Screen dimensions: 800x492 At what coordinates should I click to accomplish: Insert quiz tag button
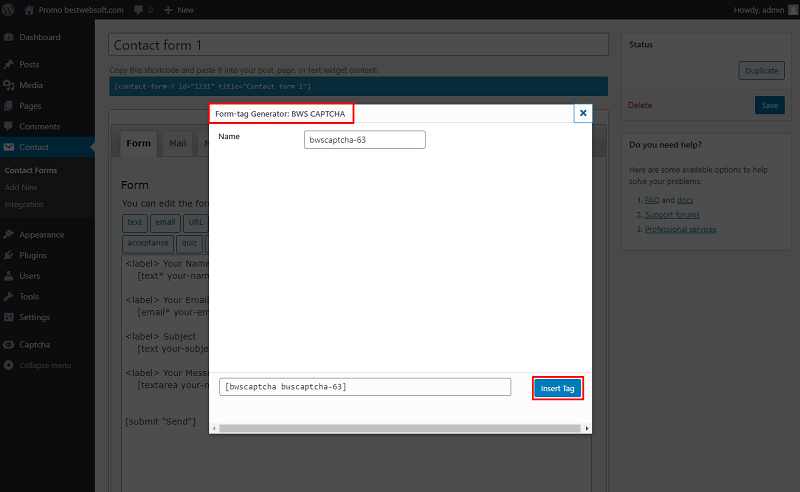coord(189,243)
